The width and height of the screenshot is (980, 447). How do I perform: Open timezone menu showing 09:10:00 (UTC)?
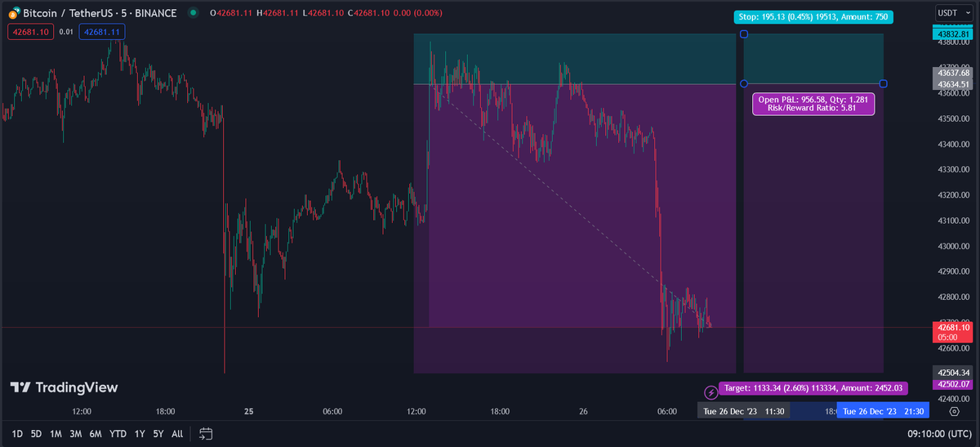click(940, 434)
